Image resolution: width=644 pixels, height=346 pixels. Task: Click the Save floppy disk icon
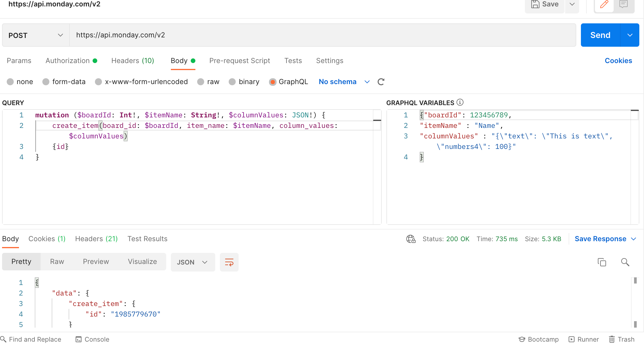pyautogui.click(x=535, y=4)
